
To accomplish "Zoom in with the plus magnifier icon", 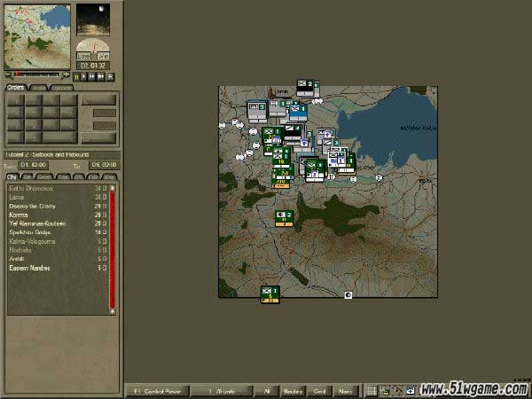I will click(66, 74).
